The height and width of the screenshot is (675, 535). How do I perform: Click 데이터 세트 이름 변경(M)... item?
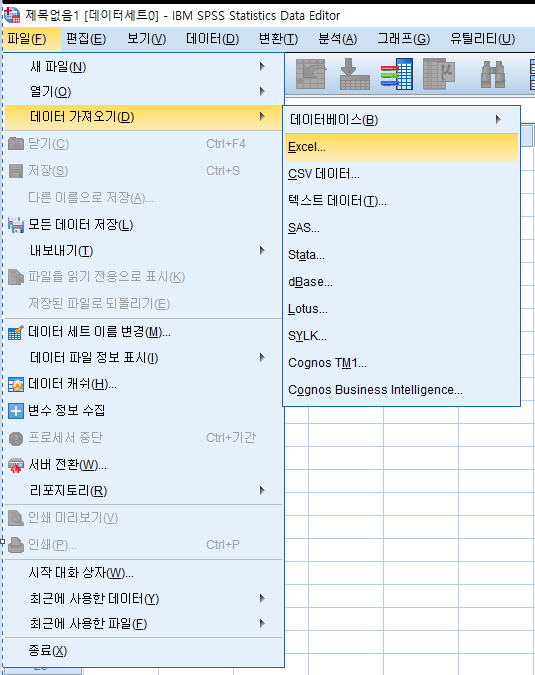click(144, 332)
